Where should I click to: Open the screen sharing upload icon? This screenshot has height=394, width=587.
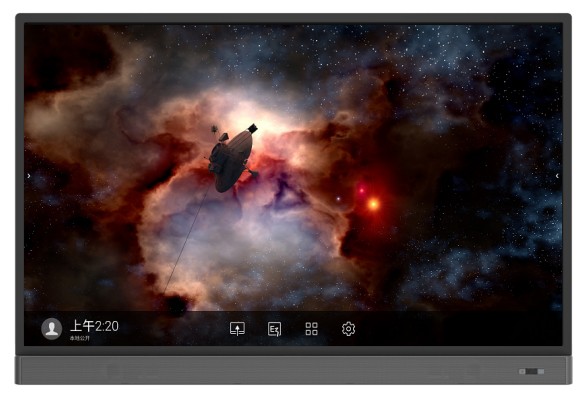pos(237,329)
